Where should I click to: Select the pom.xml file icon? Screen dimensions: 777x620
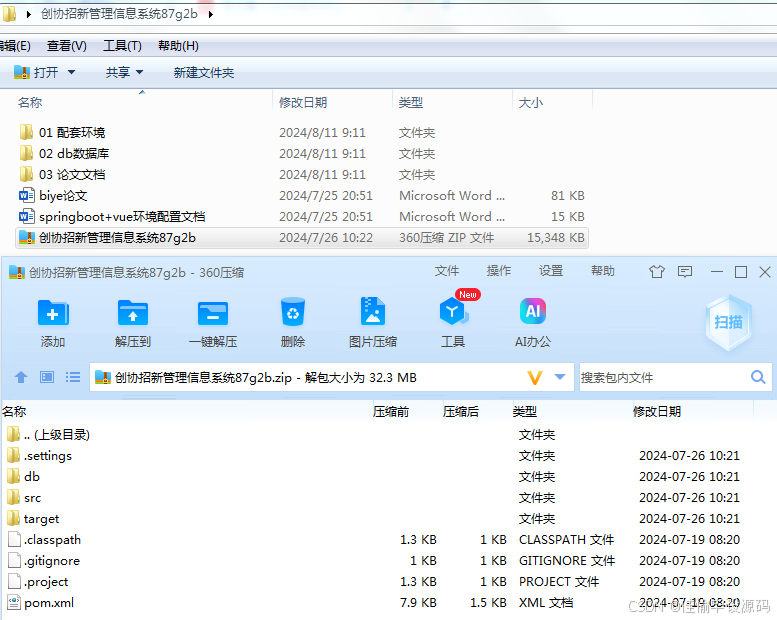(14, 603)
